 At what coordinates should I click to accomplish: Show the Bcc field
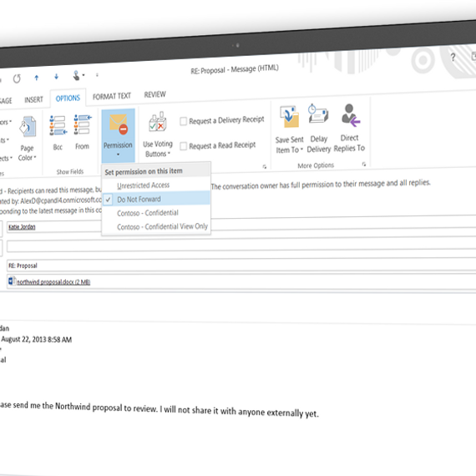(58, 133)
